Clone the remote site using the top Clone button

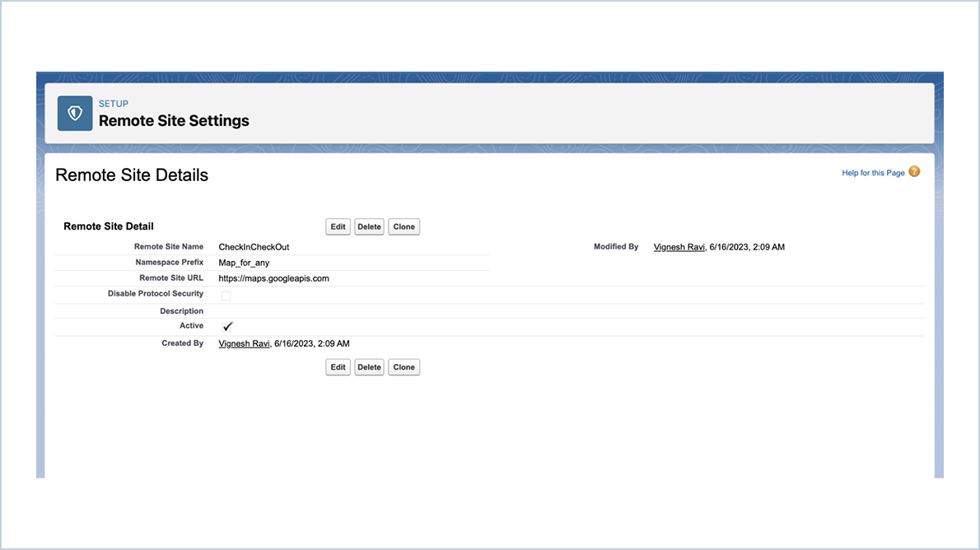pyautogui.click(x=404, y=226)
